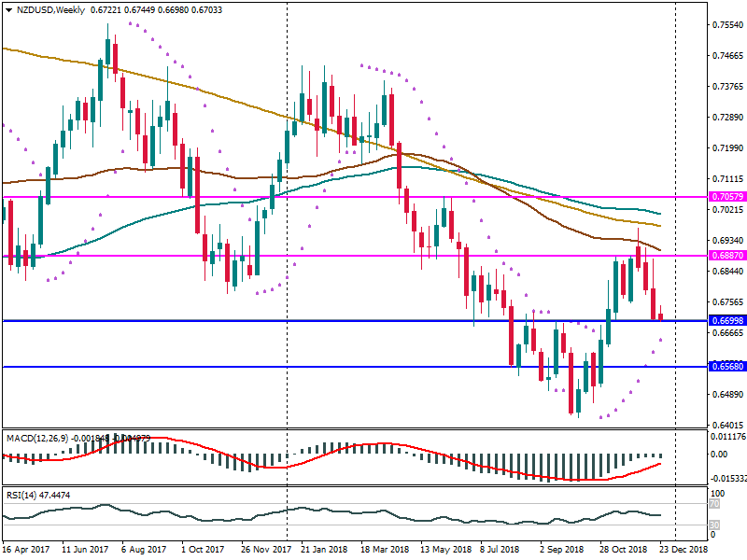The width and height of the screenshot is (747, 560).
Task: Click the 100 value on RSI scale
Action: tap(717, 492)
